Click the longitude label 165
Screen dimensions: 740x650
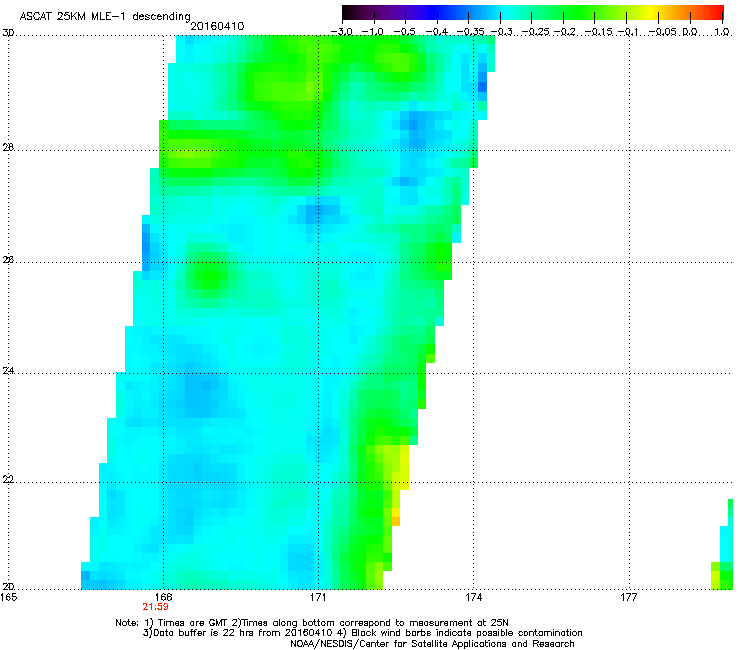9,597
